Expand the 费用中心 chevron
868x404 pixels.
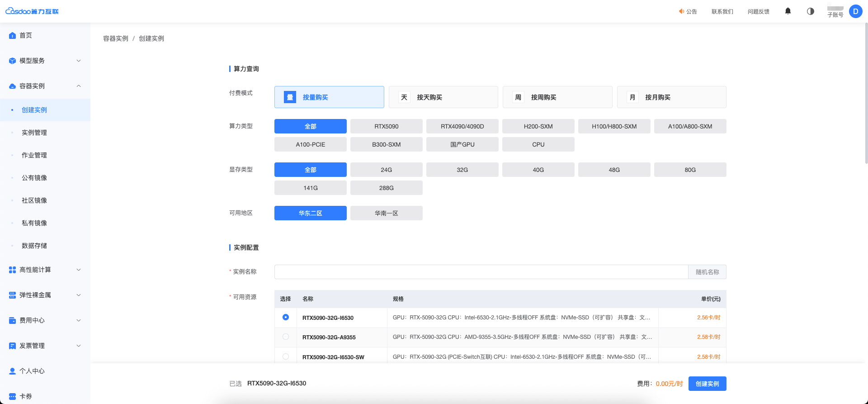pos(79,320)
